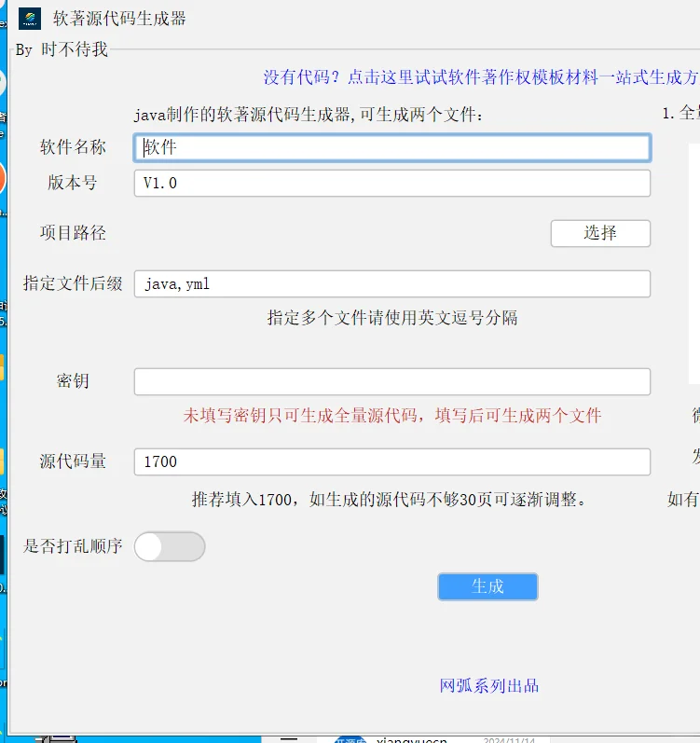Click the By 时不待我 author text
Screen dimensions: 700x743
point(62,49)
